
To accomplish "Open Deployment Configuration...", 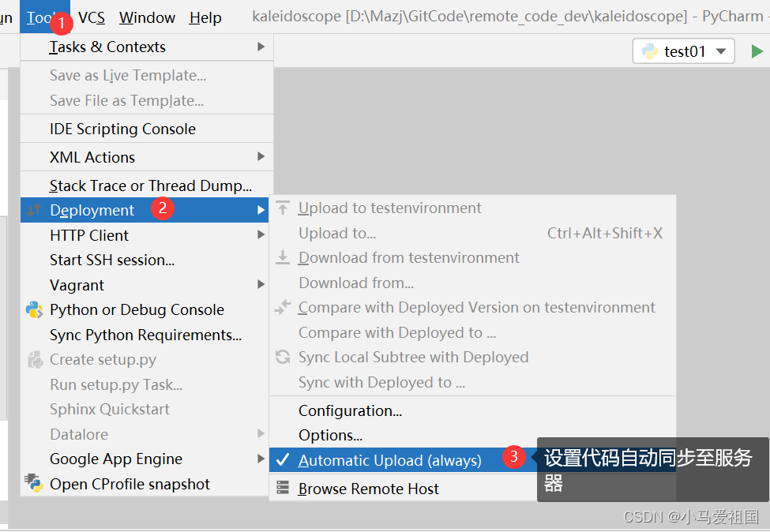I will [472, 410].
